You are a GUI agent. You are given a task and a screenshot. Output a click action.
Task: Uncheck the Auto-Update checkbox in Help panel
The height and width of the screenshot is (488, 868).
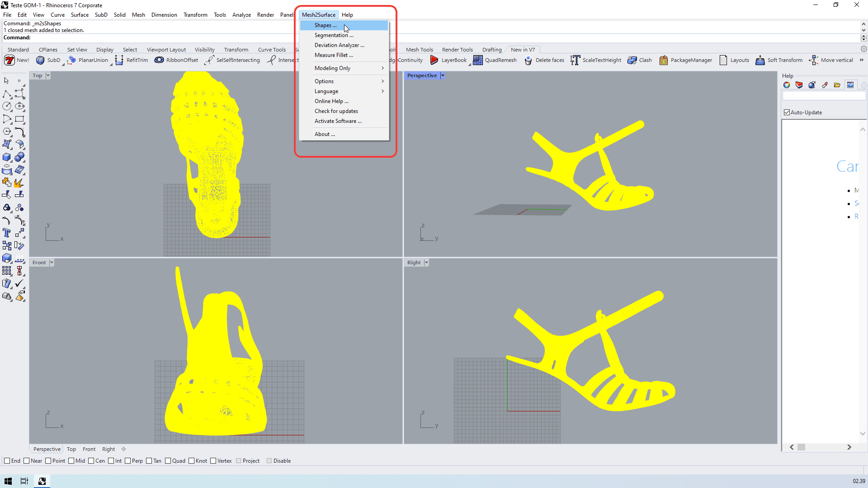point(787,112)
